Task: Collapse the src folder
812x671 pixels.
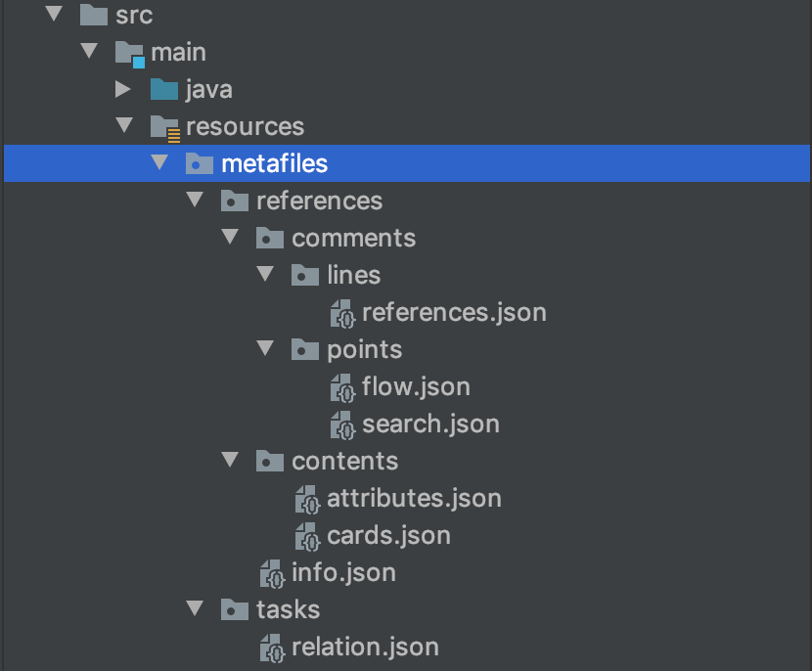Action: click(53, 16)
